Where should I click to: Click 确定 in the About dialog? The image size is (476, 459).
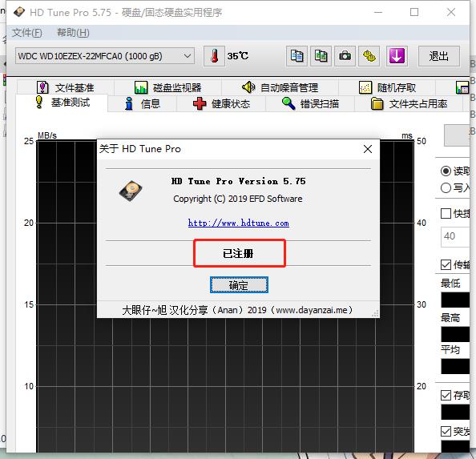pos(239,285)
